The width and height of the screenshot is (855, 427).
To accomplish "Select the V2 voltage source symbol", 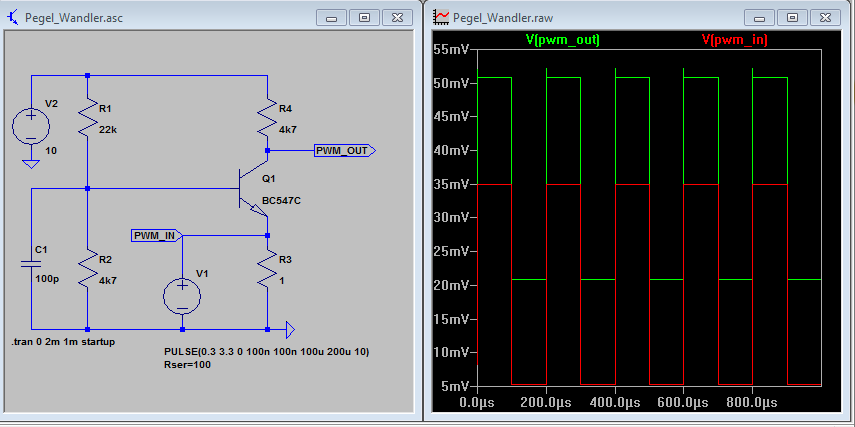I will point(31,128).
